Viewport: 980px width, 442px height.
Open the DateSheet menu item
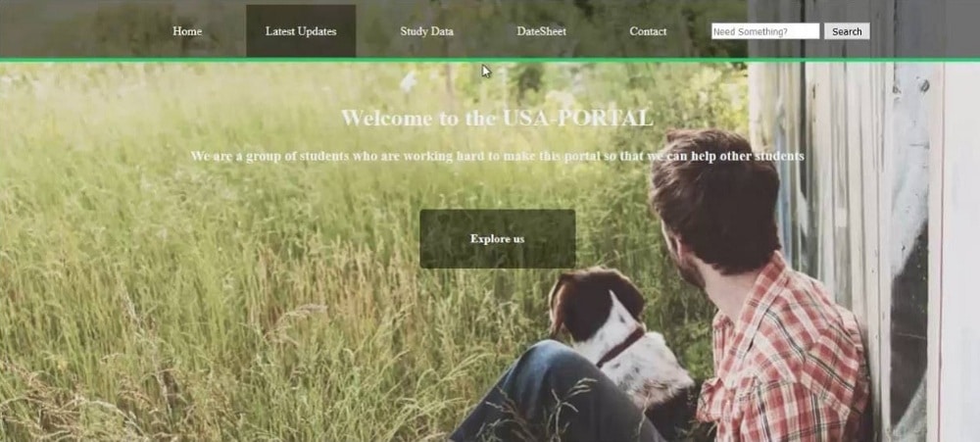coord(541,31)
